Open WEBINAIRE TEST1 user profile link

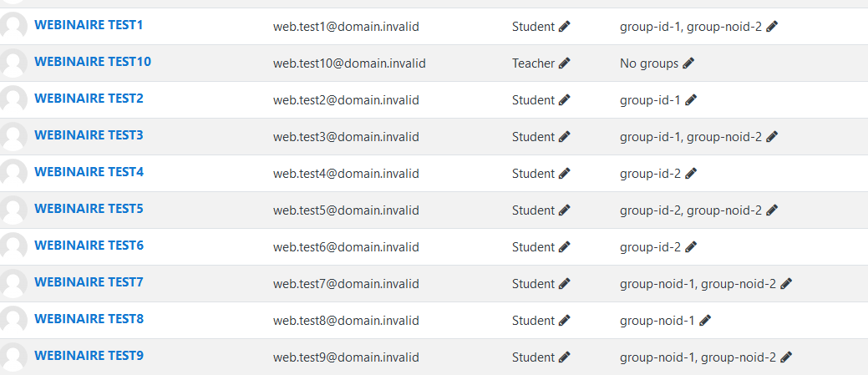pos(89,25)
